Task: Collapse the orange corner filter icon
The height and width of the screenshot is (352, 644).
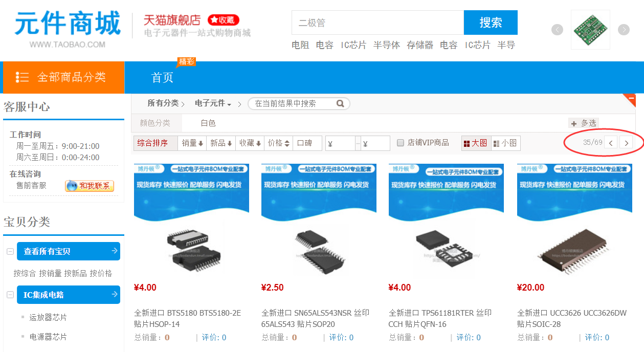Action: tap(632, 99)
